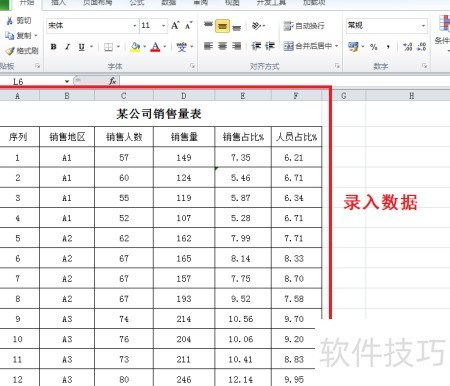Screen dimensions: 450x386
Task: Toggle 自动换行 wrap text
Action: point(304,26)
